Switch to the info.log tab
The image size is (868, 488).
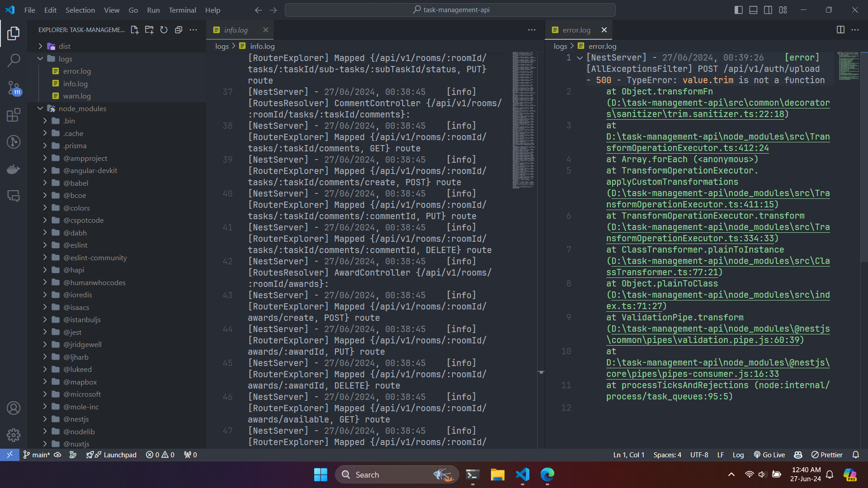click(236, 30)
